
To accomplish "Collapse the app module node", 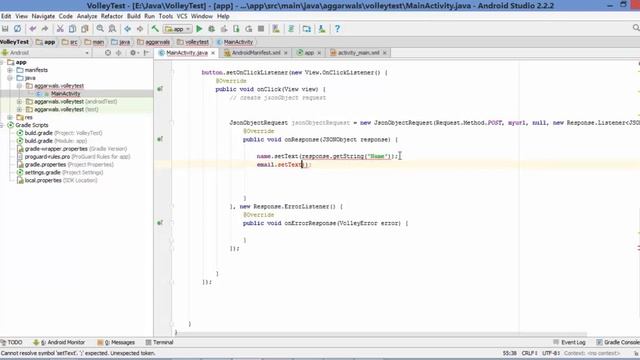I will [x=2, y=62].
